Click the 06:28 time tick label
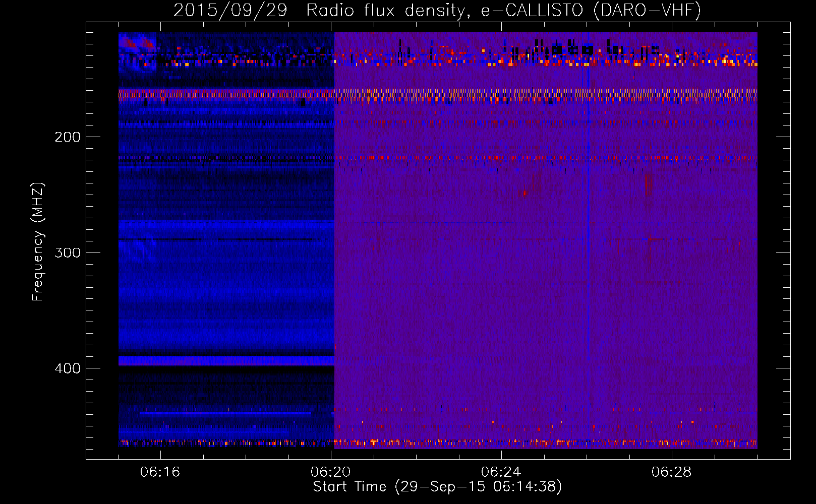 [x=672, y=472]
